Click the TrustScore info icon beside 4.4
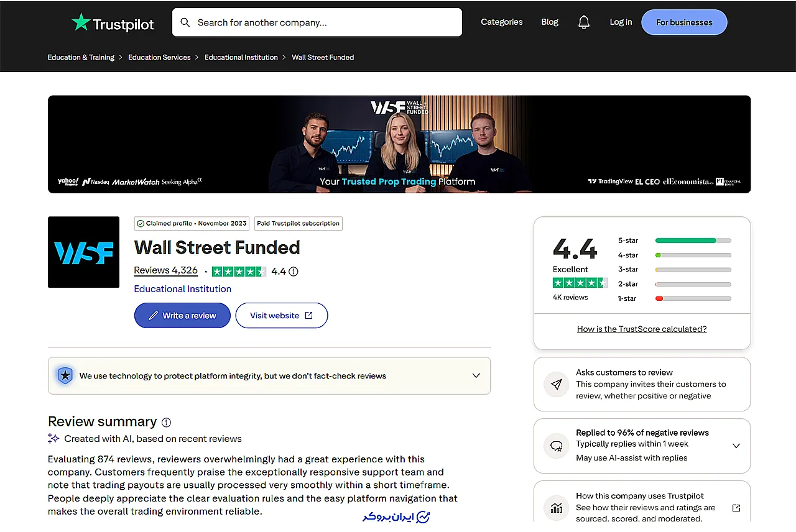The height and width of the screenshot is (532, 796). pos(294,272)
